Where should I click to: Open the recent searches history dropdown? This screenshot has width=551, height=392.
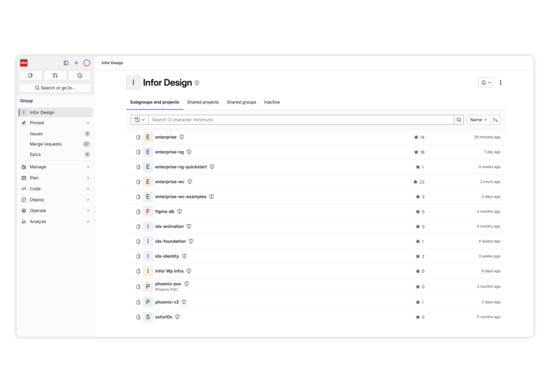click(139, 120)
